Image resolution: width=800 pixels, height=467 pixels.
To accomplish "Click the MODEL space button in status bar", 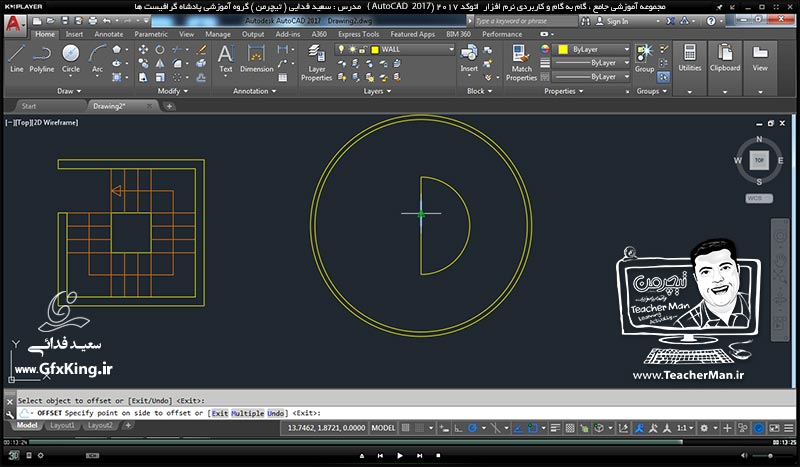I will pos(383,428).
